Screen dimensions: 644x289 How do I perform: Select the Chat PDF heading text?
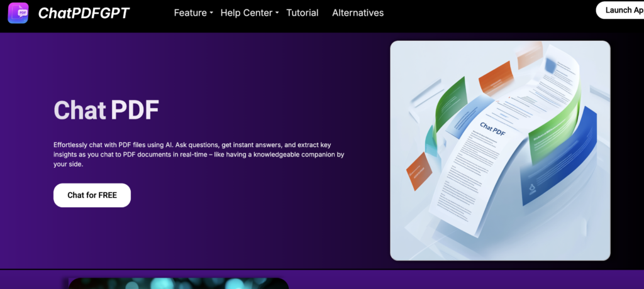click(x=106, y=111)
